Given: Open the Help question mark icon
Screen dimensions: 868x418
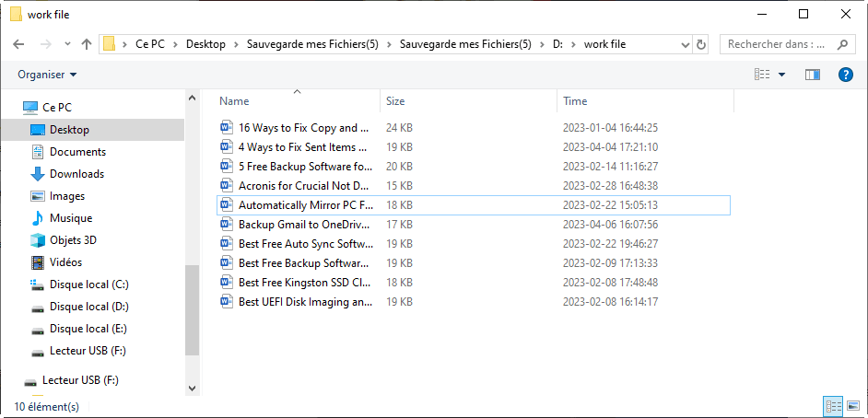Looking at the screenshot, I should coord(845,75).
